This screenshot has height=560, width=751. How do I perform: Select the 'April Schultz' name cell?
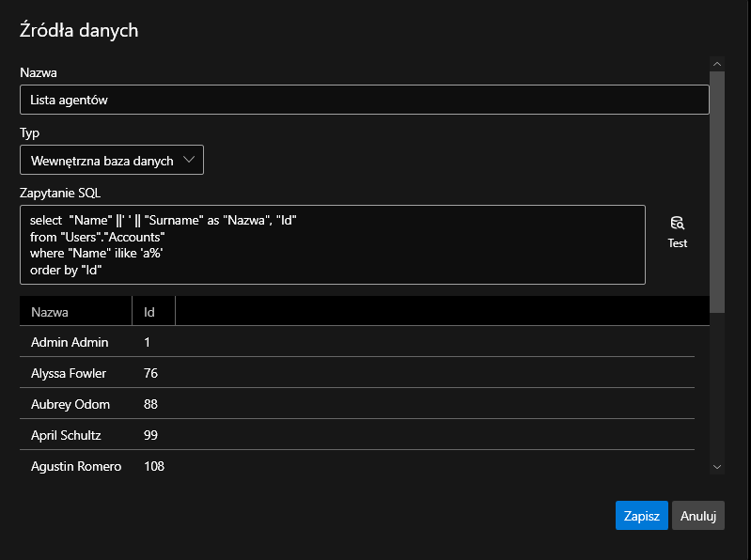click(x=66, y=435)
